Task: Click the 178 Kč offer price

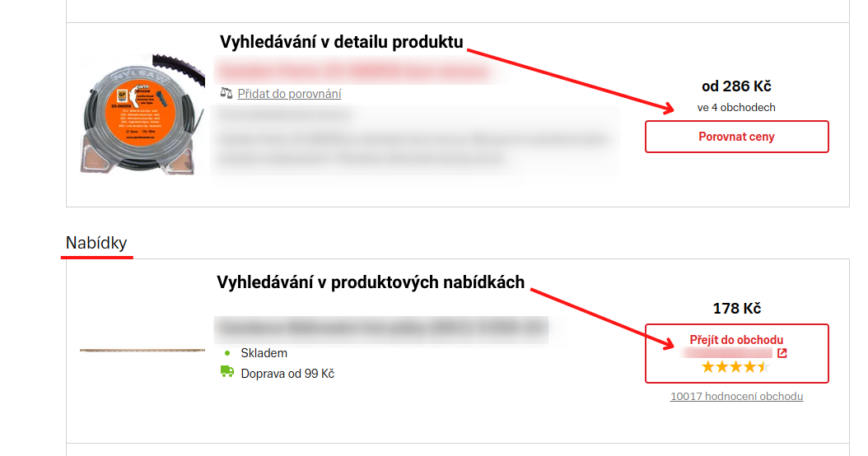Action: pyautogui.click(x=736, y=308)
